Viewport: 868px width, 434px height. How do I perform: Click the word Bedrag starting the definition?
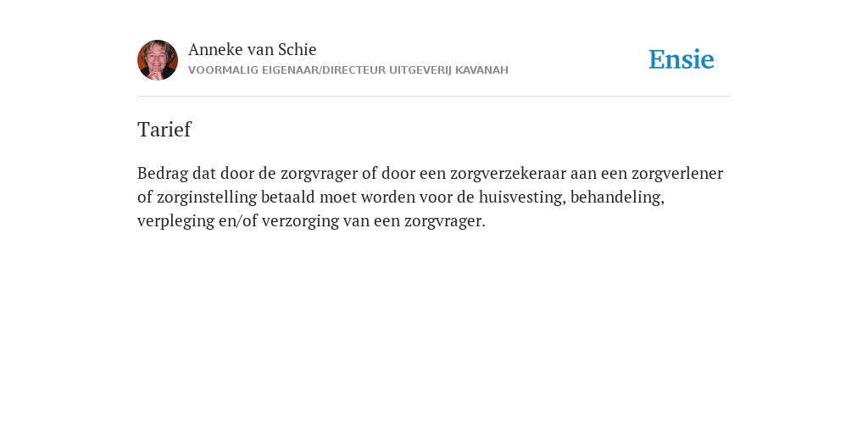point(163,174)
